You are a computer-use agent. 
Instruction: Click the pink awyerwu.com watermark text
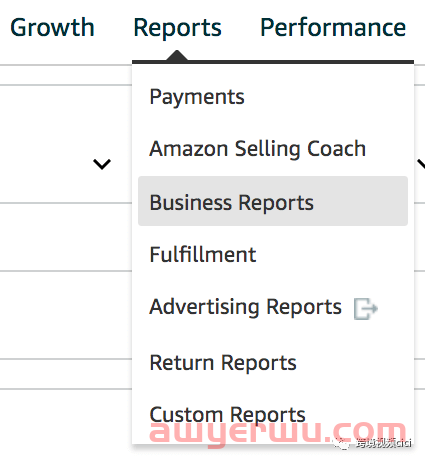pyautogui.click(x=277, y=432)
